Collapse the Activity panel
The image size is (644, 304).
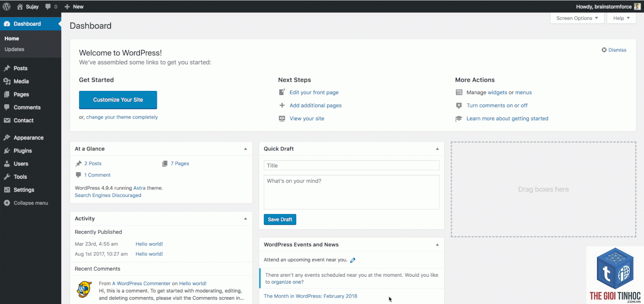click(245, 219)
